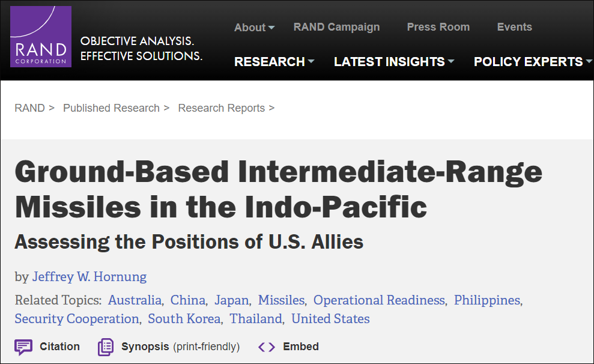The image size is (594, 364).
Task: Go to RAND Campaign page
Action: coord(336,27)
